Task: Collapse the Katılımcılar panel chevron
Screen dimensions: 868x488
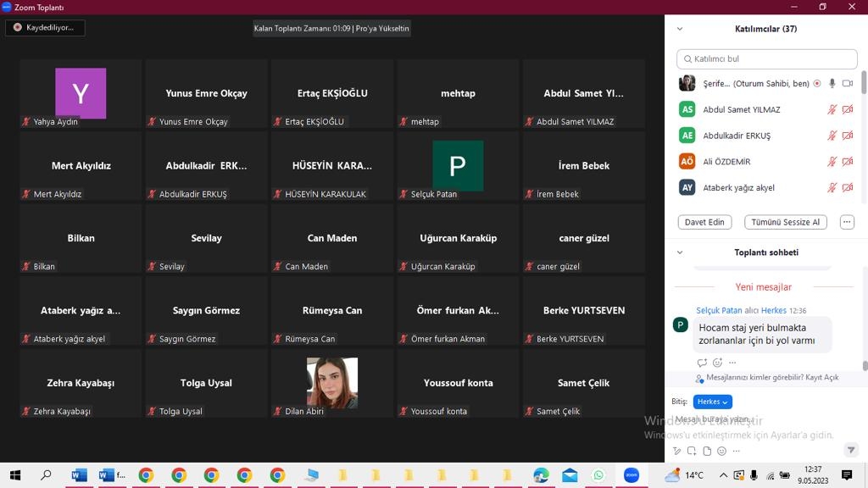Action: coord(680,29)
